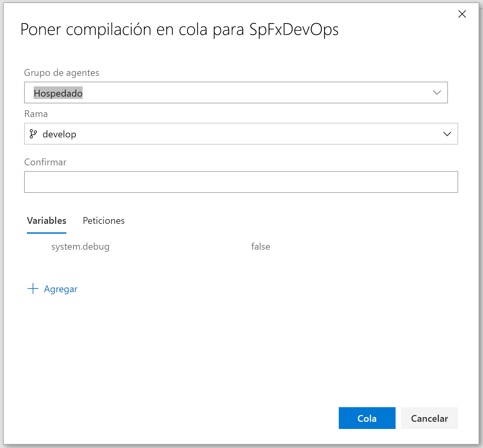Click the plus icon beside Agregar
The width and height of the screenshot is (483, 448).
click(33, 288)
